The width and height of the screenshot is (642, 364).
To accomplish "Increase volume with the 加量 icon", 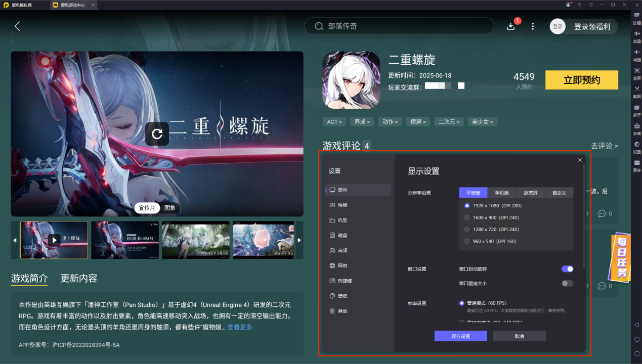I will [637, 37].
